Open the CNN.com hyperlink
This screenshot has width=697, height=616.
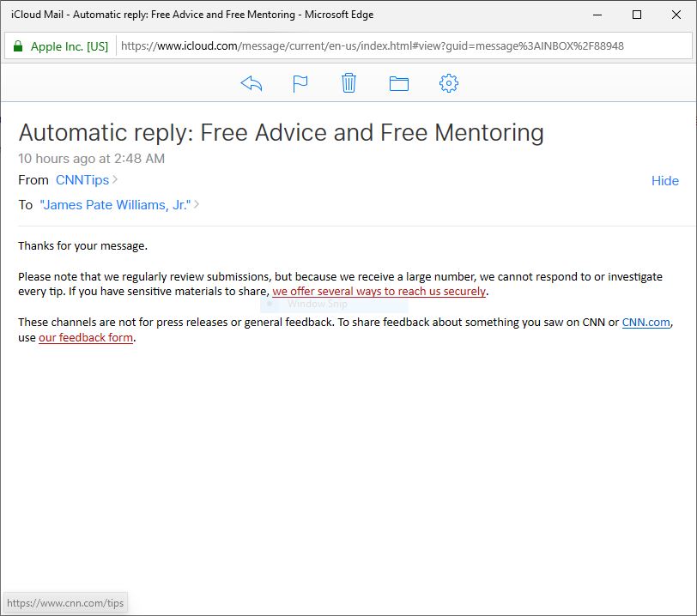(645, 323)
